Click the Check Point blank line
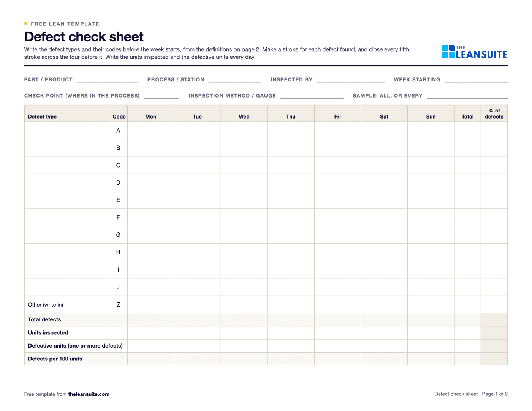This screenshot has width=532, height=411. pyautogui.click(x=161, y=96)
